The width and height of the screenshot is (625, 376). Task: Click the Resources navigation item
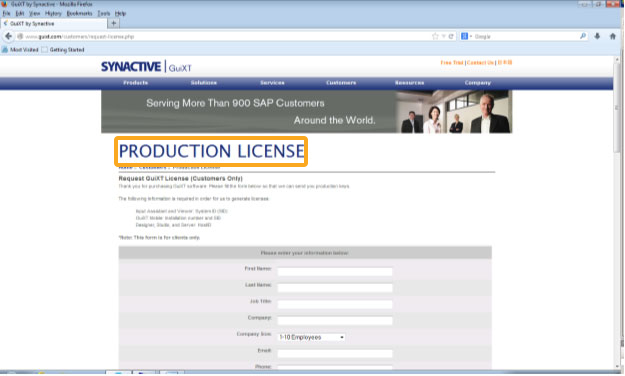pyautogui.click(x=409, y=83)
